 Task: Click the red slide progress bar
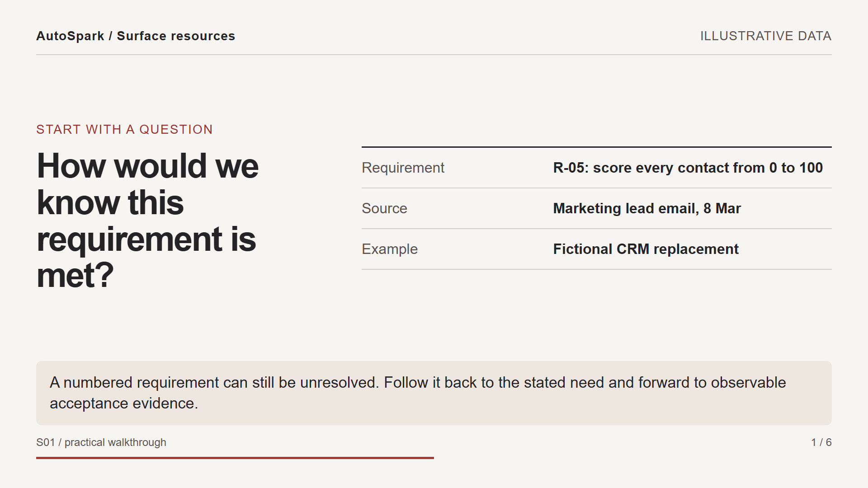click(235, 458)
